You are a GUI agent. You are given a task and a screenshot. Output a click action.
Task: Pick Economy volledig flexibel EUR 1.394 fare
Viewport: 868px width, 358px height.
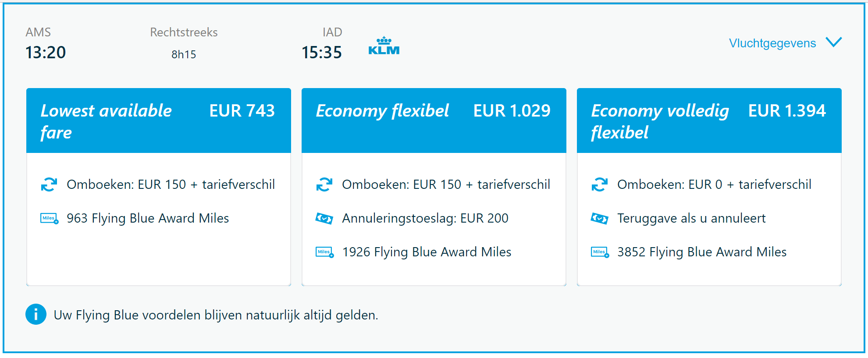pyautogui.click(x=709, y=121)
